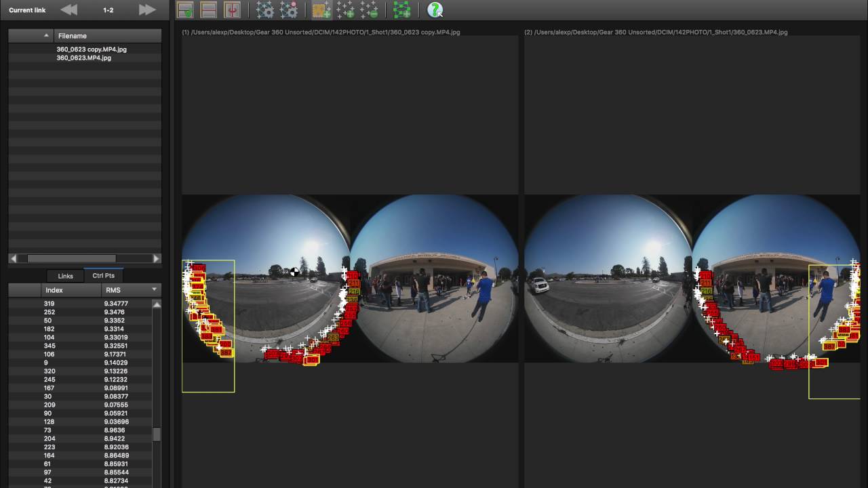Screen dimensions: 868x488
Task: Select control point row with index 245
Action: 80,380
